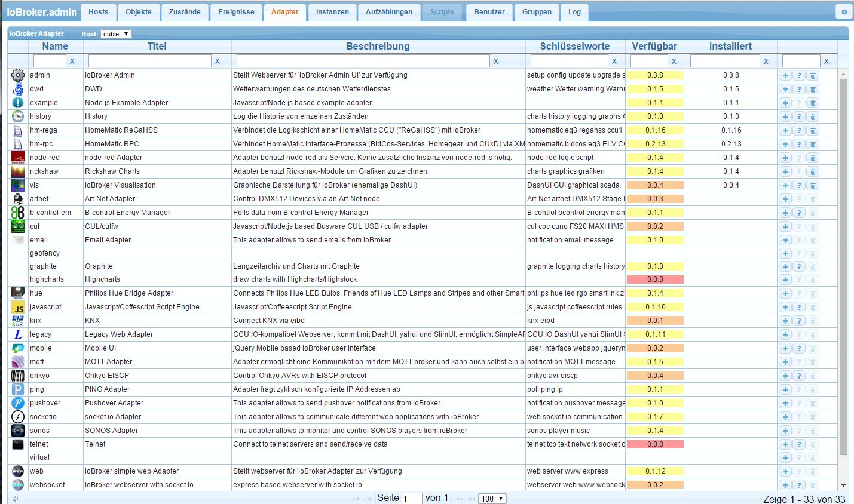This screenshot has width=854, height=504.
Task: Sort by the Beschreibung column header
Action: pyautogui.click(x=378, y=46)
